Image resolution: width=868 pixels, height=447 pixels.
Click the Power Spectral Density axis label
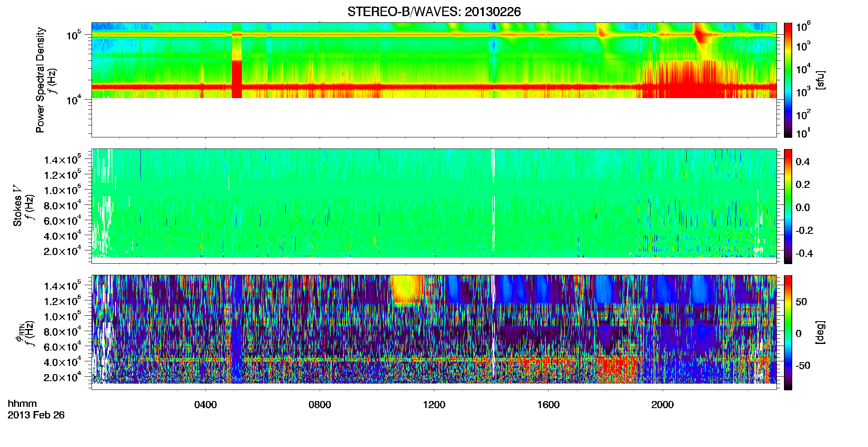40,80
